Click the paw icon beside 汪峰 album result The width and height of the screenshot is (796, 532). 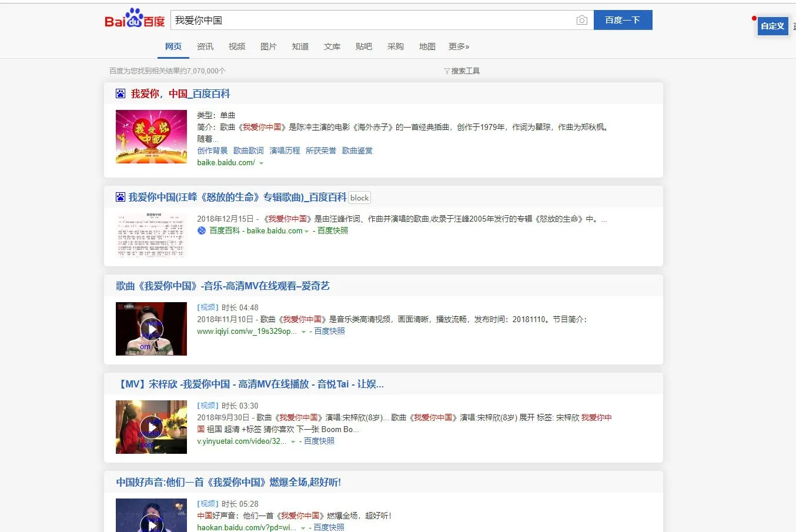click(121, 197)
